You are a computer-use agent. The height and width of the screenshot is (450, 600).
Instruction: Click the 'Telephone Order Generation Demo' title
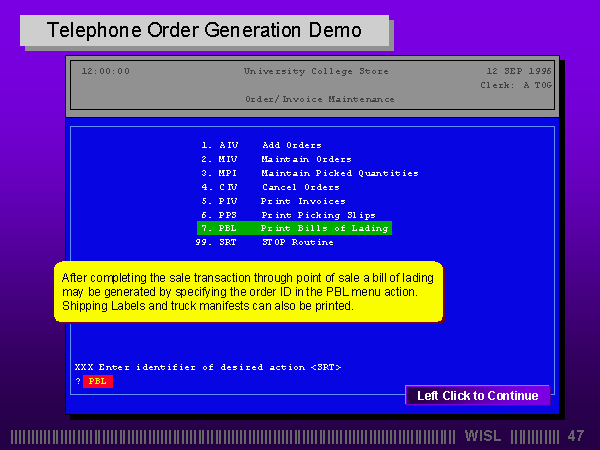click(x=204, y=31)
